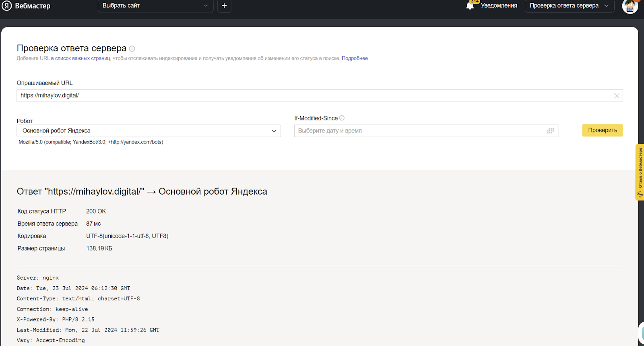Click the 'Вебмастер' title text

[x=33, y=6]
